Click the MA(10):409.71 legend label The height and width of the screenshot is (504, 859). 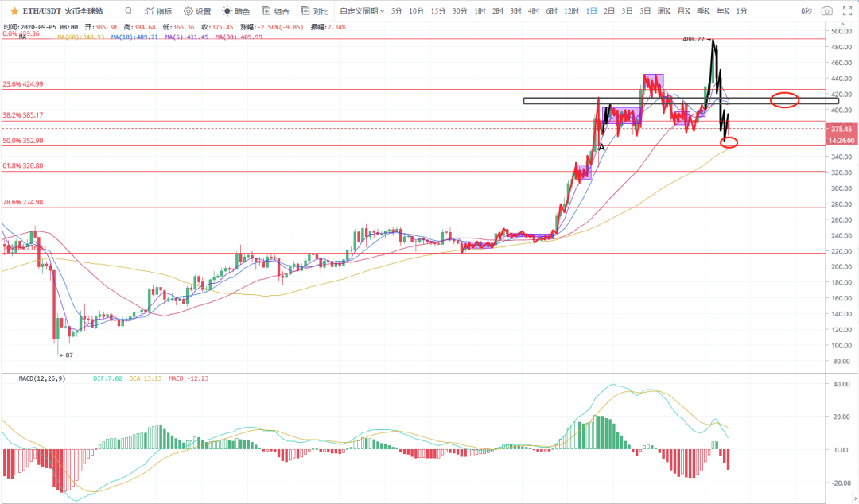coord(134,37)
